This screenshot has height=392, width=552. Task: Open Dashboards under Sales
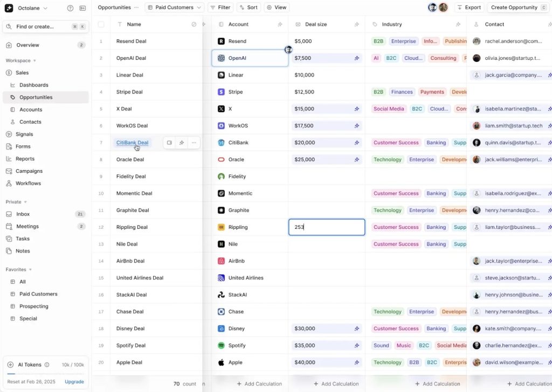tap(45, 85)
